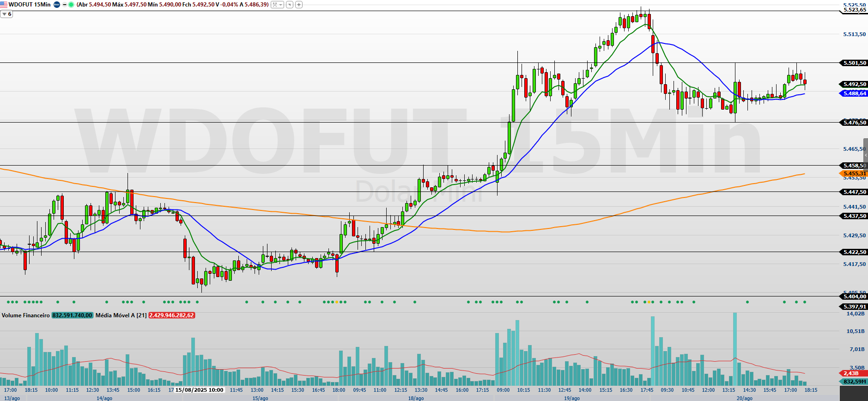Click the orange 5.455,31 moving average price tag
The height and width of the screenshot is (401, 868).
coord(854,173)
